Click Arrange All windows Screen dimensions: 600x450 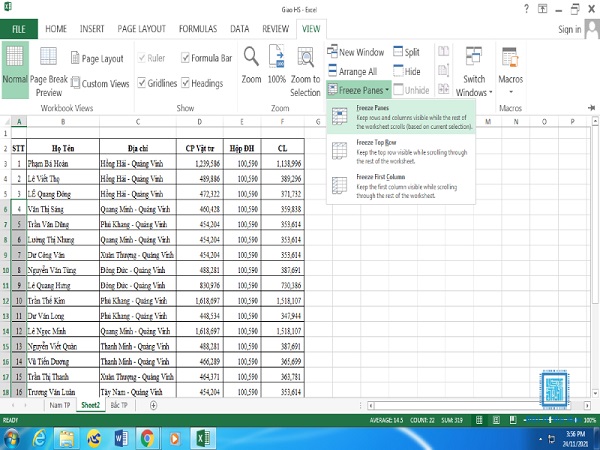(x=352, y=71)
